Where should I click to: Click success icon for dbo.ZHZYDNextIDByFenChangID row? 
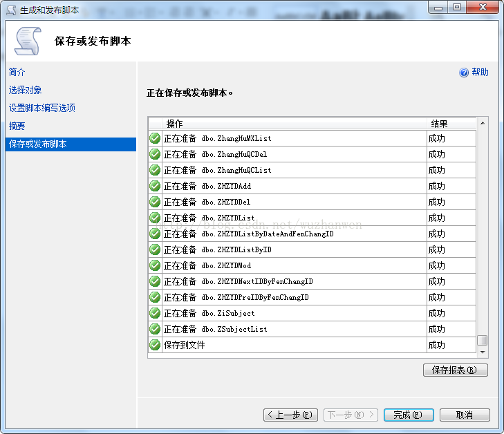point(155,281)
